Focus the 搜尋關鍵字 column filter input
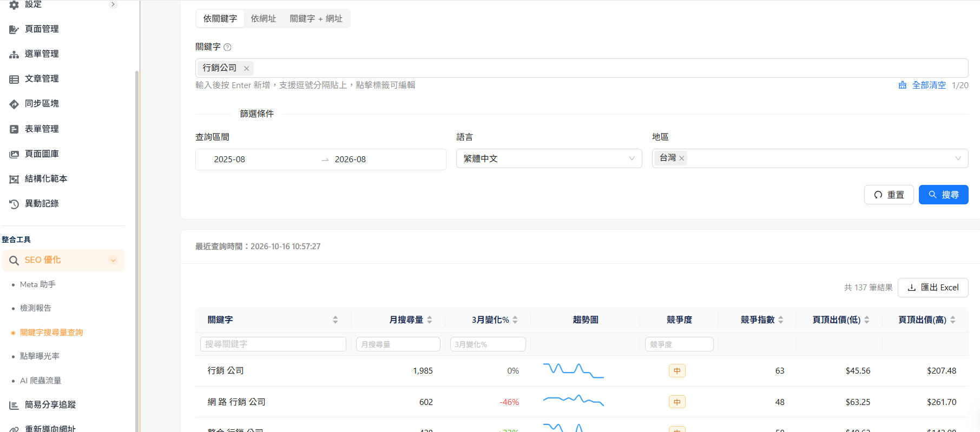The image size is (980, 432). pyautogui.click(x=273, y=344)
